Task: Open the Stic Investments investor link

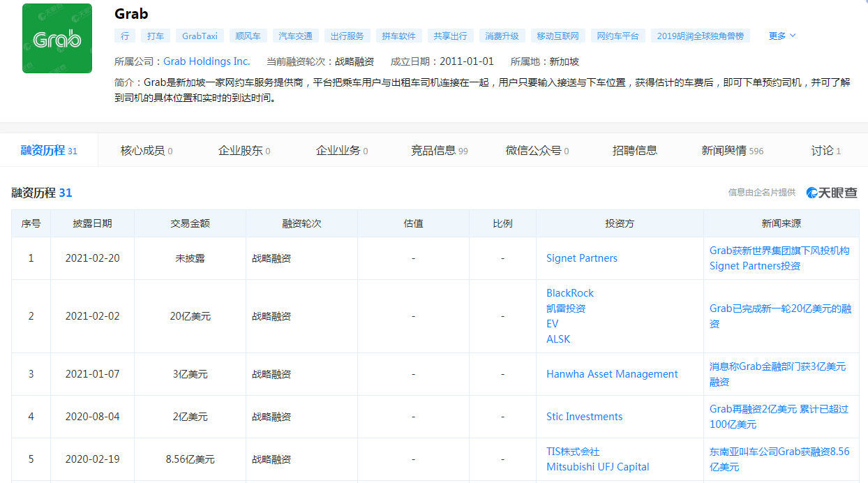Action: point(585,417)
